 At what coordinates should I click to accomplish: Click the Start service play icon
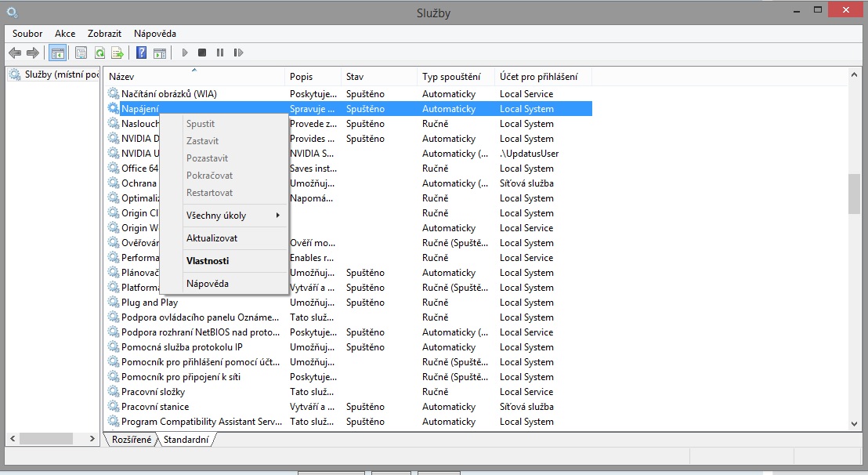(185, 53)
